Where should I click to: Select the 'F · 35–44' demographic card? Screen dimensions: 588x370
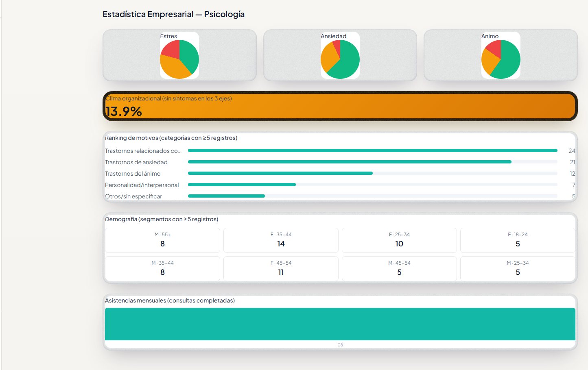tap(281, 240)
